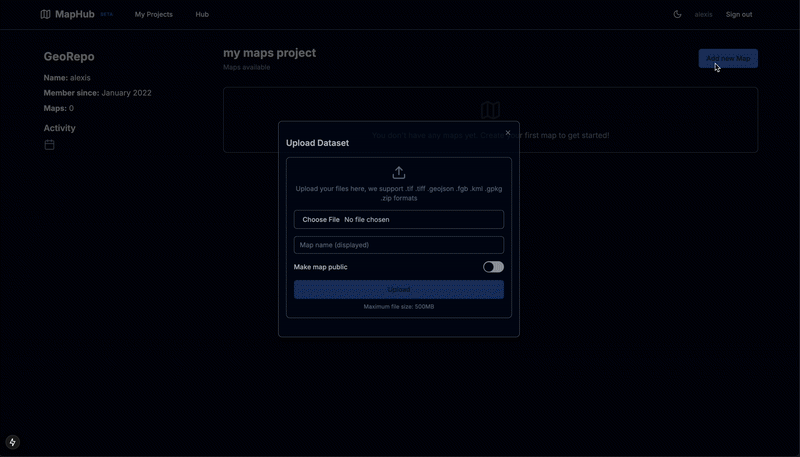Click the 'Make map public' label

pyautogui.click(x=320, y=267)
